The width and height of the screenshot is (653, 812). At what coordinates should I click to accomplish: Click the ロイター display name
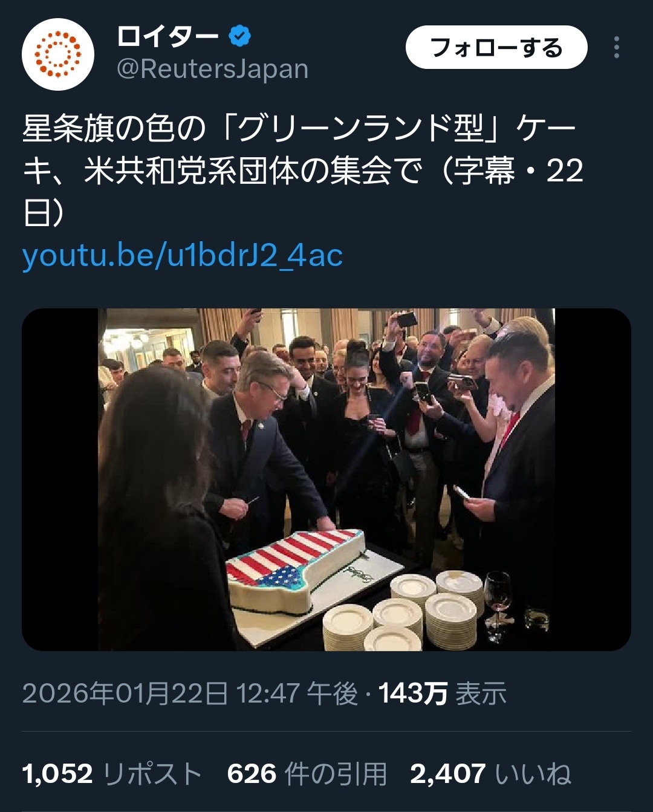click(167, 37)
